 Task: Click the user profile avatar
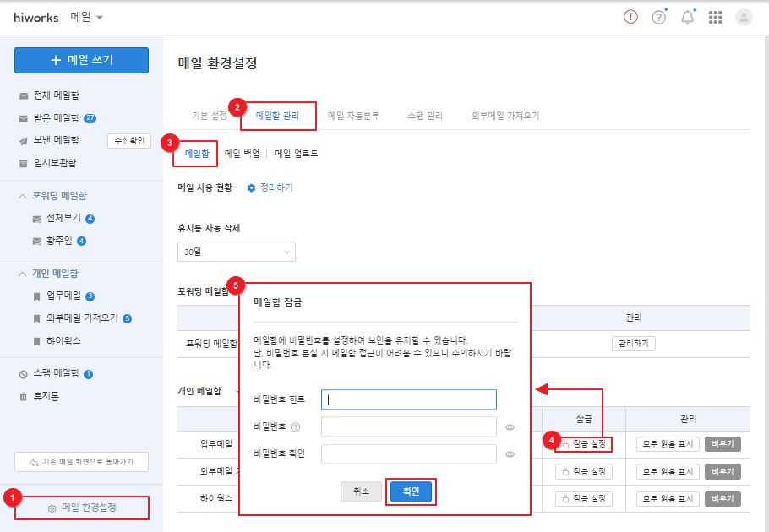(x=744, y=18)
